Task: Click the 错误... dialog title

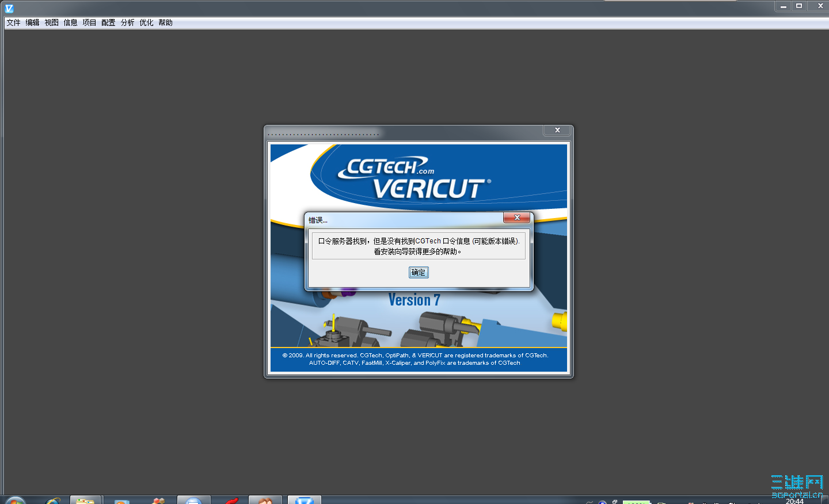Action: point(318,220)
